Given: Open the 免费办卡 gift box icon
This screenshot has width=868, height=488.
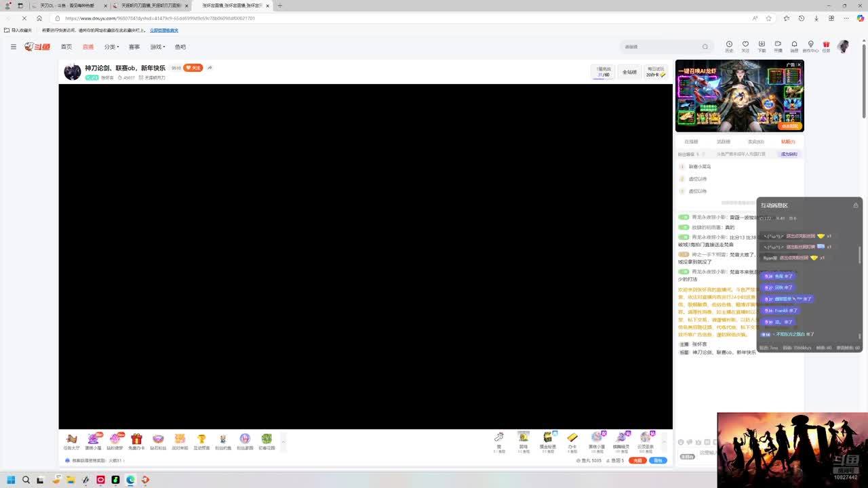Looking at the screenshot, I should [x=136, y=441].
